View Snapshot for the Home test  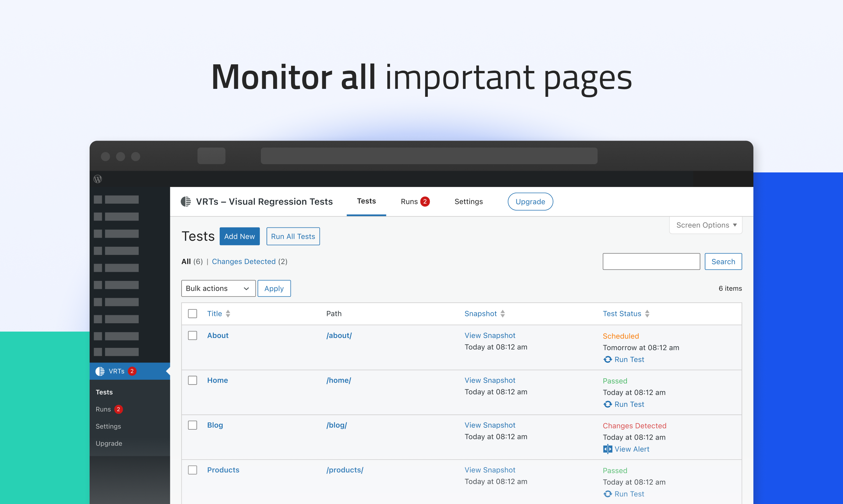pyautogui.click(x=490, y=380)
